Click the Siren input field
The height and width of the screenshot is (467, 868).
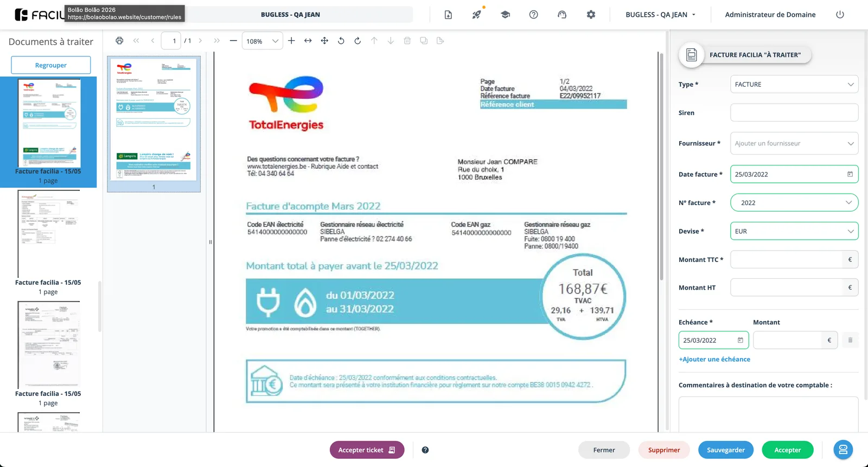[794, 113]
